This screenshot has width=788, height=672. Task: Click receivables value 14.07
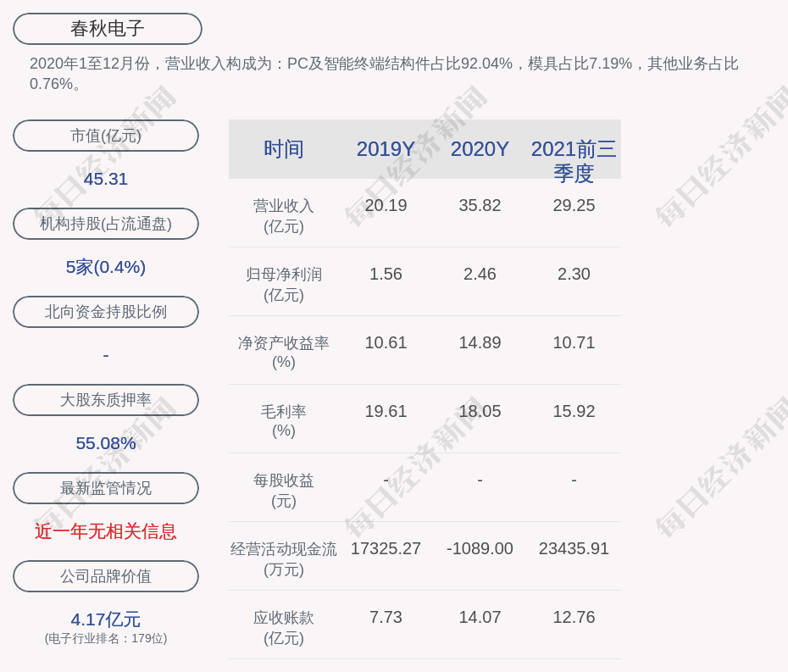point(480,617)
